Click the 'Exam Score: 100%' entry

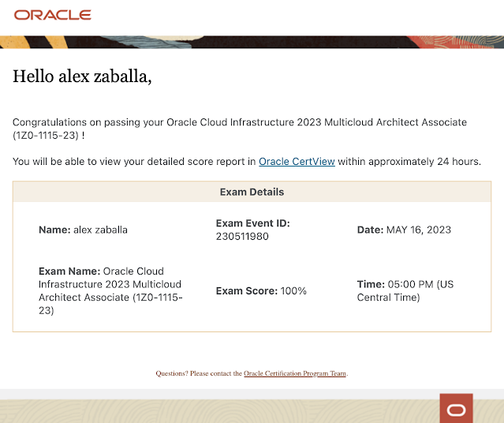coord(261,290)
